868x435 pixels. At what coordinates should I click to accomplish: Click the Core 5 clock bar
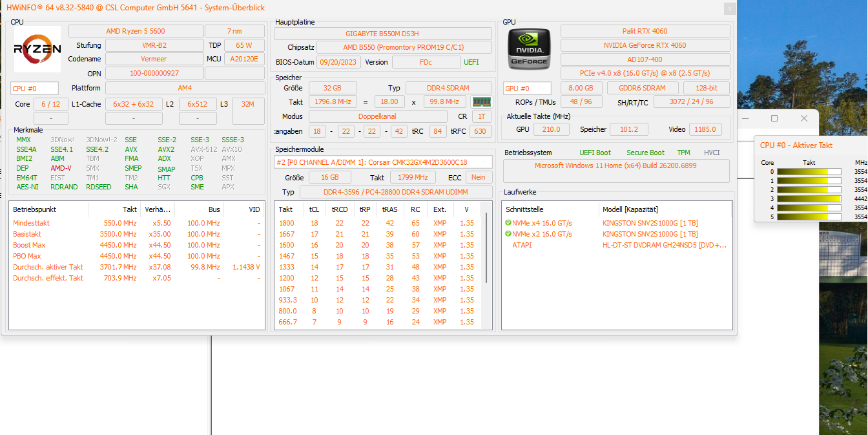pyautogui.click(x=809, y=217)
